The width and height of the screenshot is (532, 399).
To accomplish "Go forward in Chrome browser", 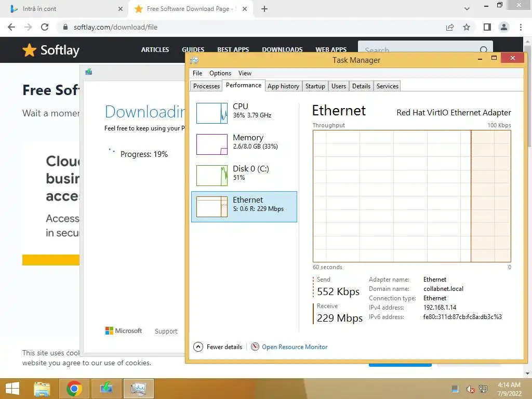I will pyautogui.click(x=28, y=27).
